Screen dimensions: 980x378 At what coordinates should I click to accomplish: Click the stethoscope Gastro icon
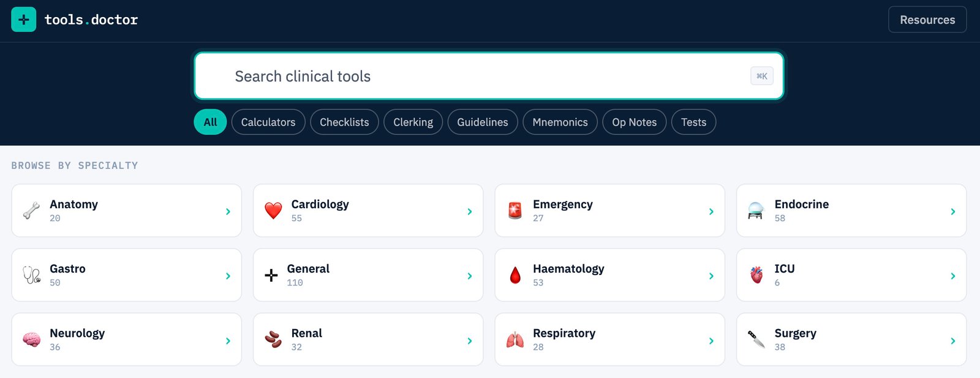(x=31, y=275)
